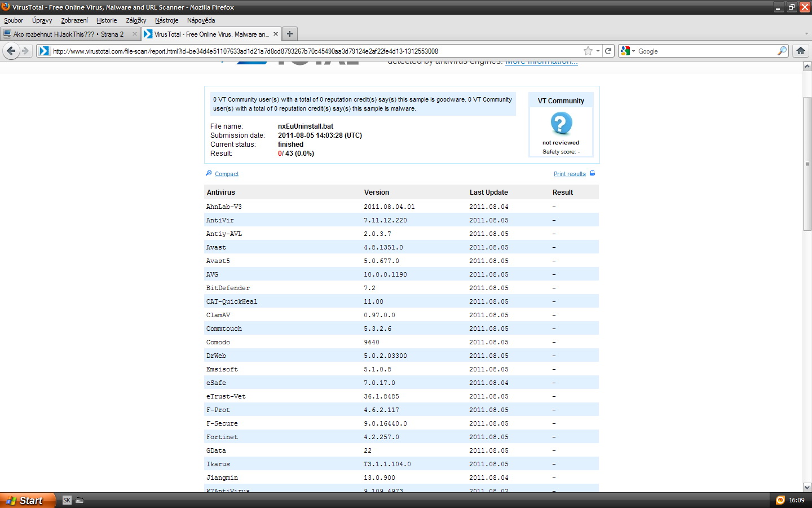Click the Result column header
The image size is (812, 508).
(x=563, y=192)
